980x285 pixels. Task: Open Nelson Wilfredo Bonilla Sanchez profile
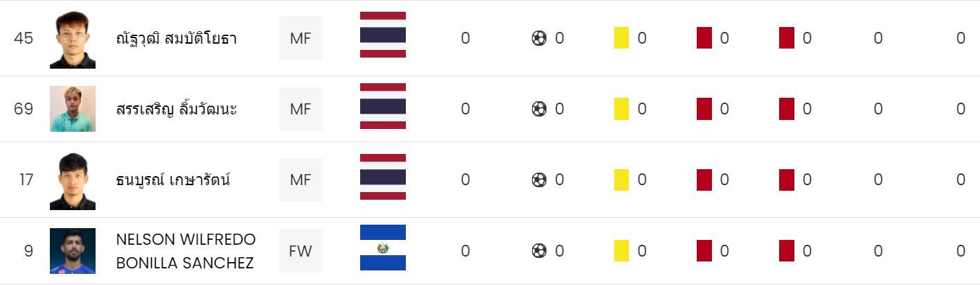pos(186,251)
